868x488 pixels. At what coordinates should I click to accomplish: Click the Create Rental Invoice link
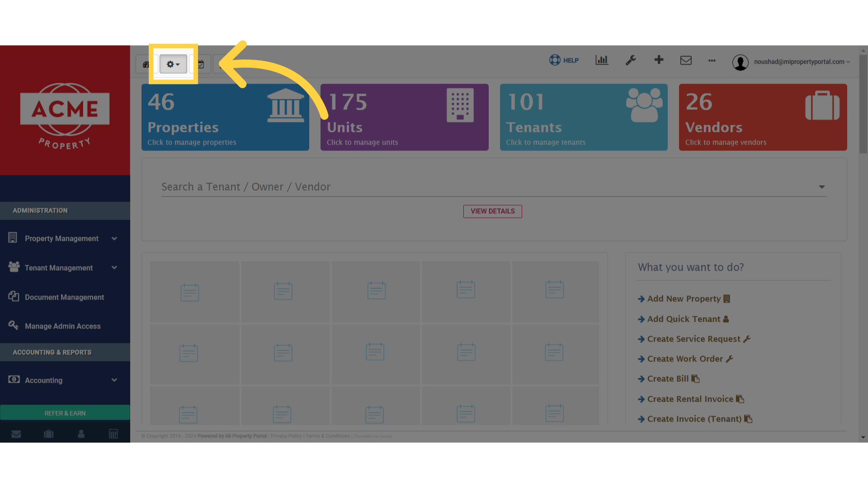tap(691, 399)
